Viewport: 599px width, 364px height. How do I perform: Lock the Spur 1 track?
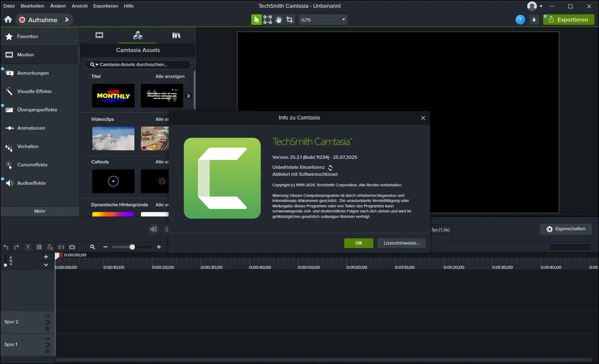[48, 351]
